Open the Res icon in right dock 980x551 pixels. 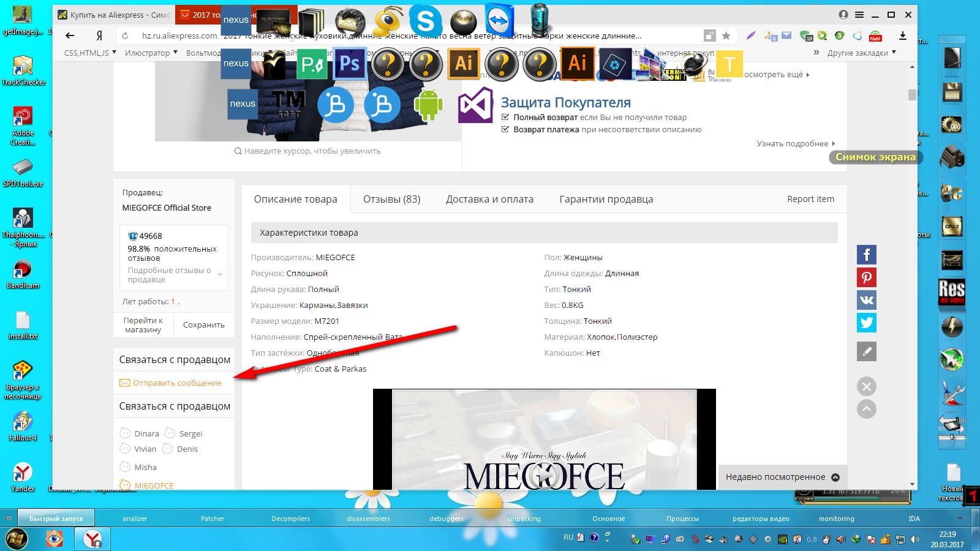pyautogui.click(x=952, y=292)
